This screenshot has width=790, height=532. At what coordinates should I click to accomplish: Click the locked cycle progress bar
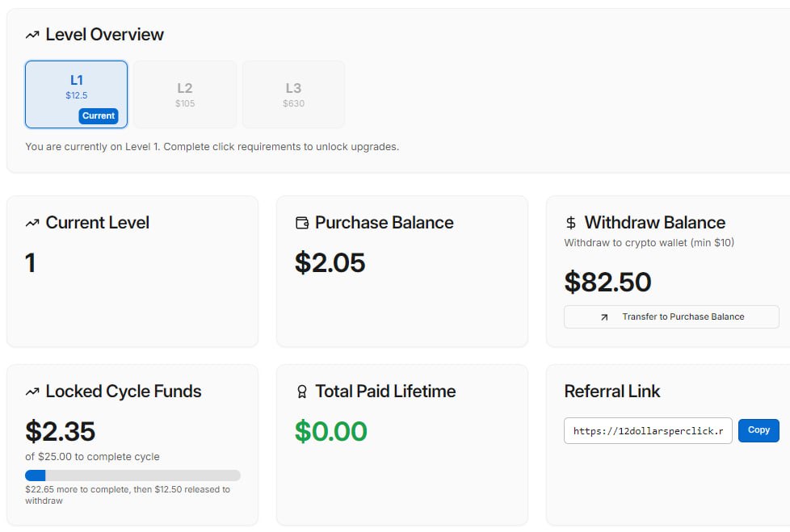132,475
